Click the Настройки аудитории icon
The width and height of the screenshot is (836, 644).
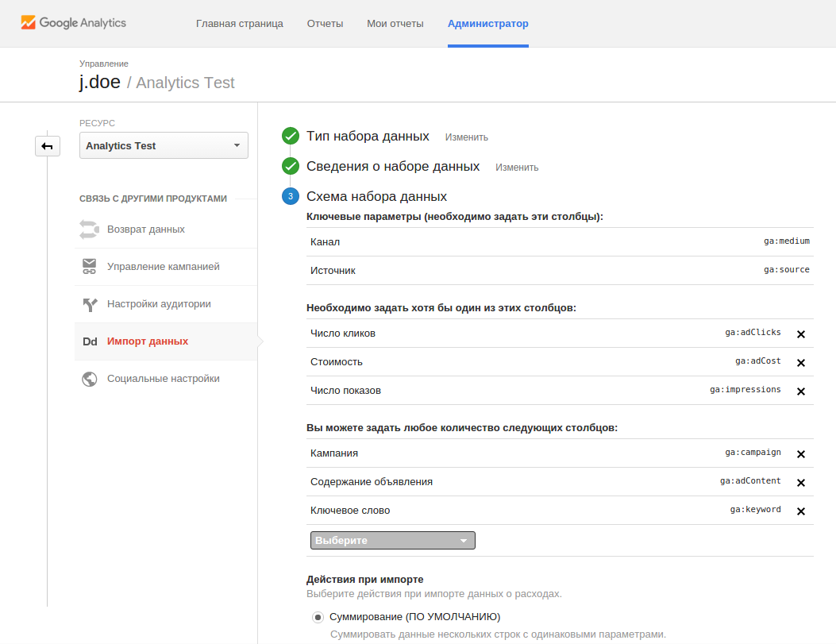[89, 304]
